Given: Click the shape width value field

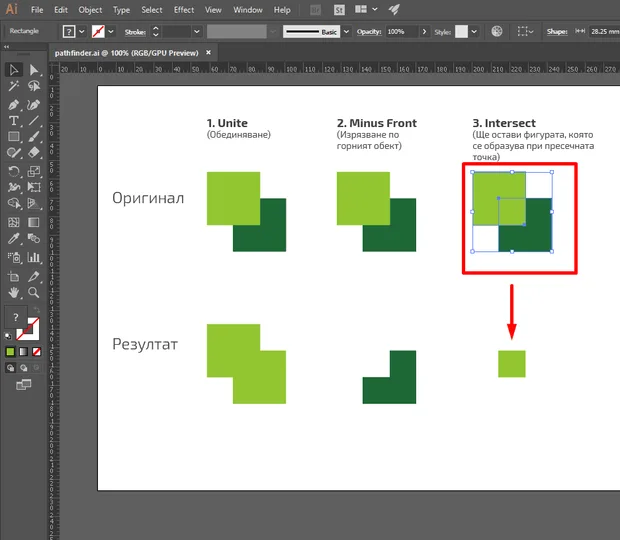Looking at the screenshot, I should click(605, 31).
